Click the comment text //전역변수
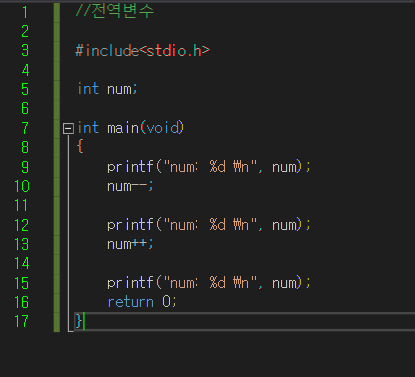Screen dimensions: 415x377 tap(115, 11)
